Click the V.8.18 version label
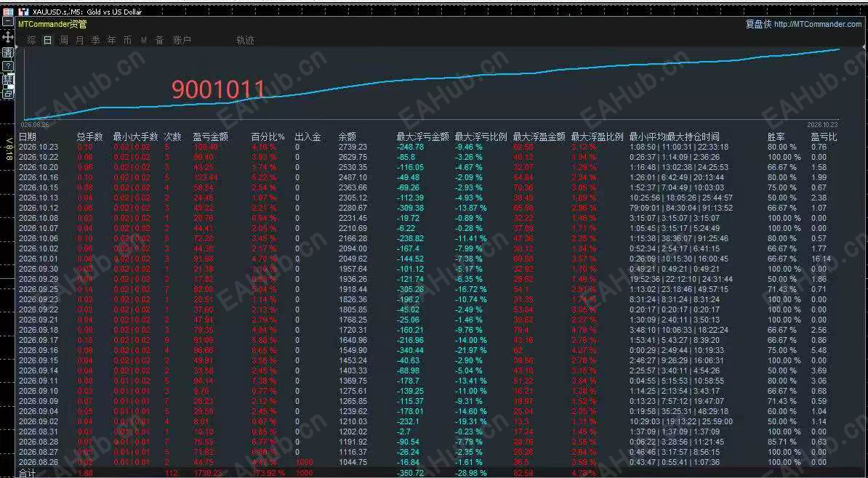 (x=8, y=148)
